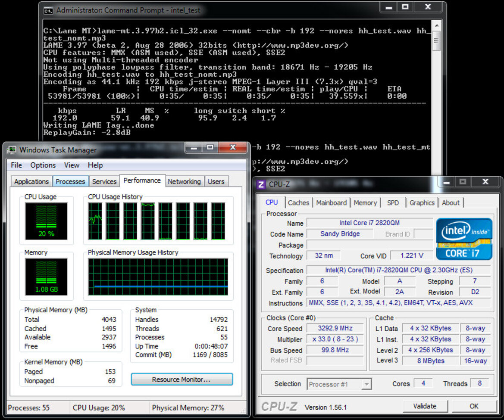
Task: Click OK in the CPU-Z window
Action: [x=474, y=406]
